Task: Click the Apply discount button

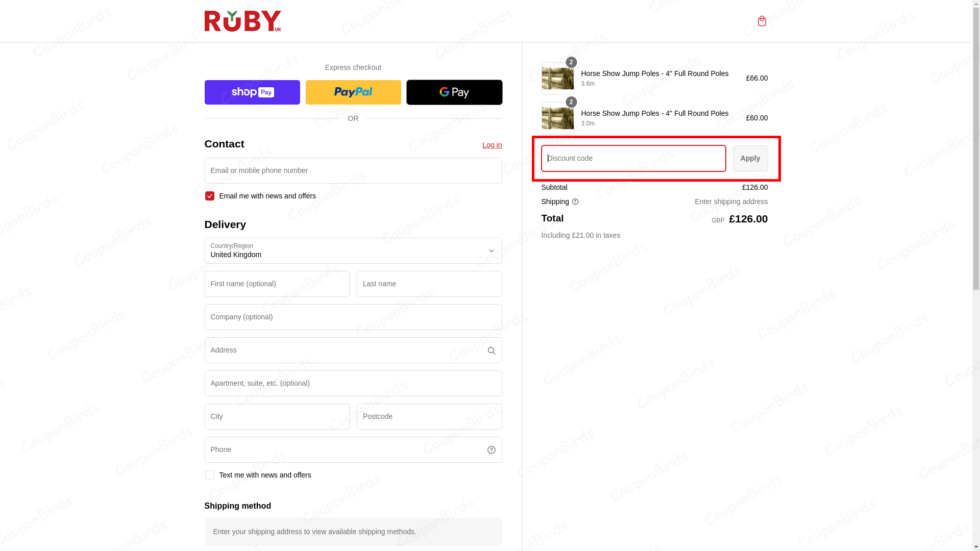Action: pyautogui.click(x=750, y=158)
